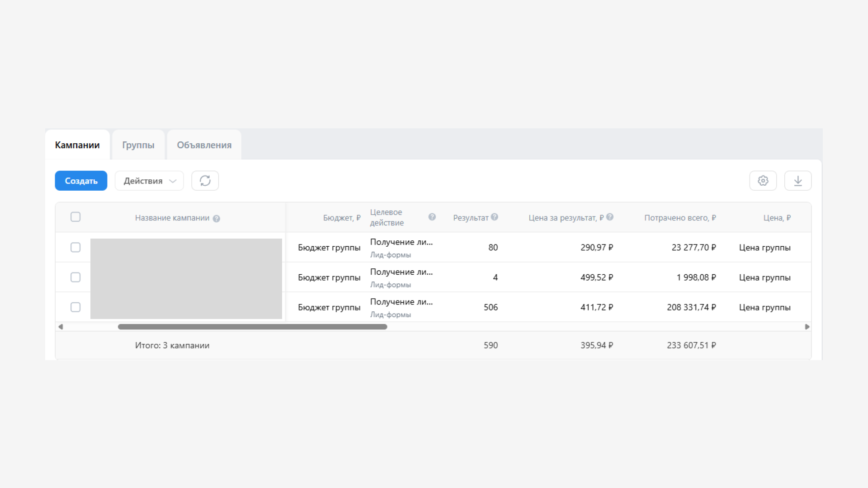The height and width of the screenshot is (488, 868).
Task: Click Бюджет группы in the 80-result row
Action: point(329,248)
